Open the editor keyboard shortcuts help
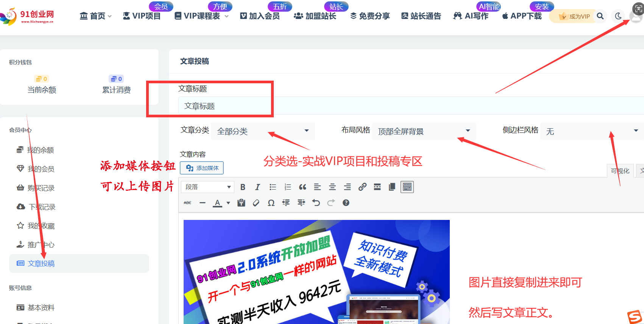 (346, 203)
